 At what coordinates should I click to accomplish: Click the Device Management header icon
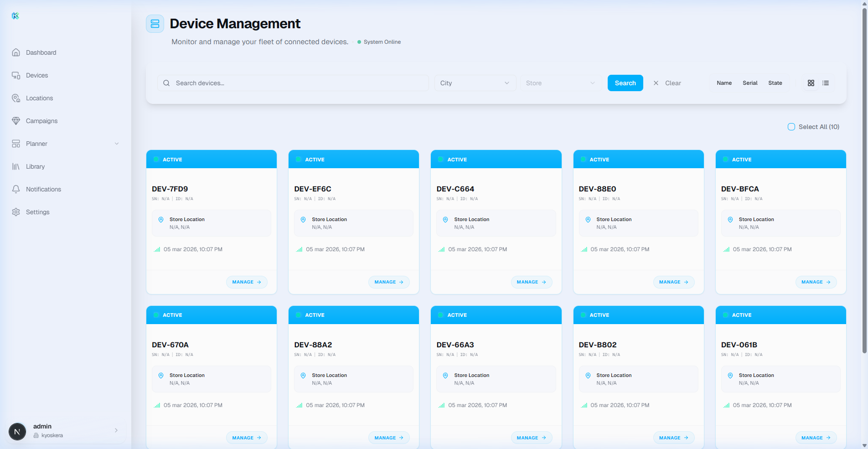click(x=155, y=24)
